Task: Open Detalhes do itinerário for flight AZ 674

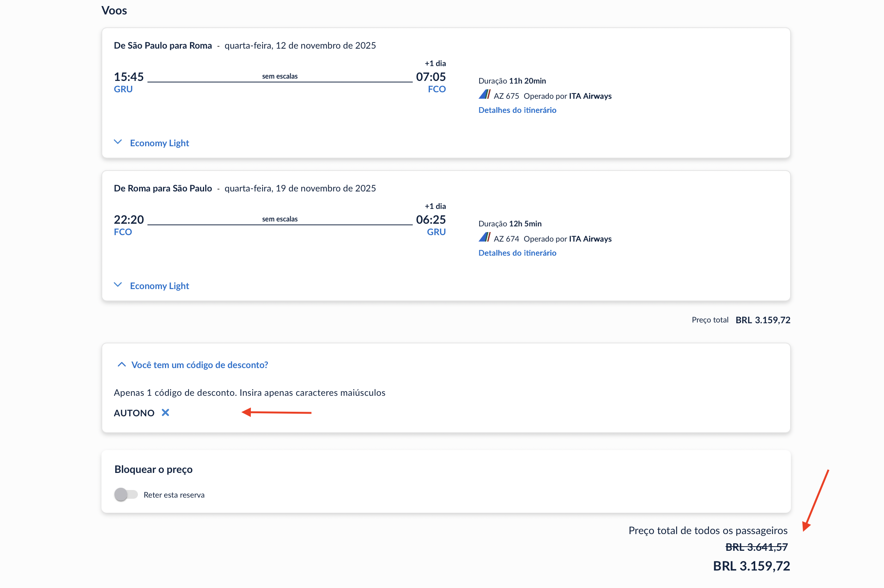Action: [x=517, y=253]
